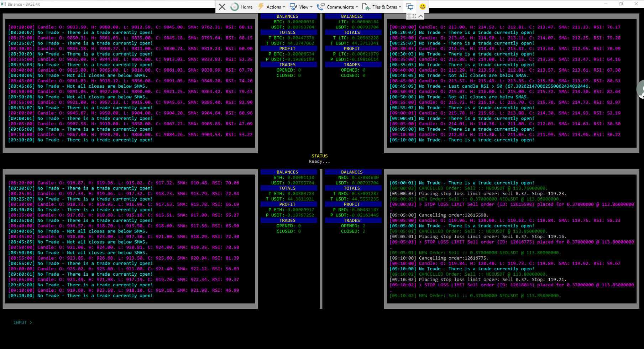This screenshot has width=644, height=349.
Task: Click the STOP LOSS order ID 12618013 line
Action: pyautogui.click(x=512, y=285)
